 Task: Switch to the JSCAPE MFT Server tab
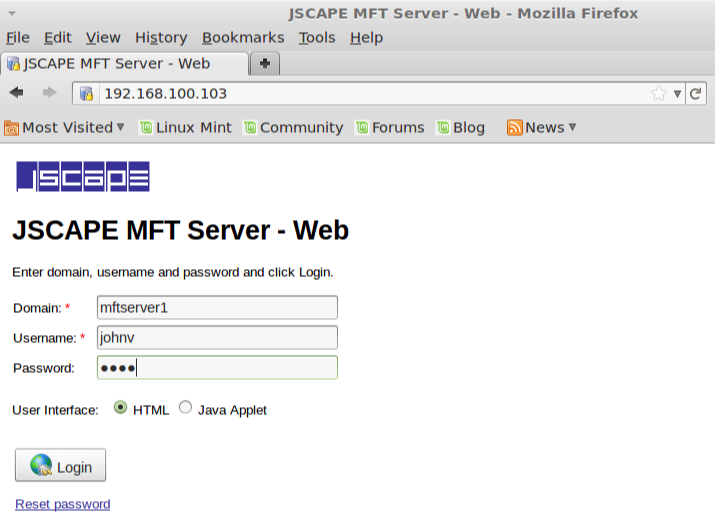click(x=124, y=64)
